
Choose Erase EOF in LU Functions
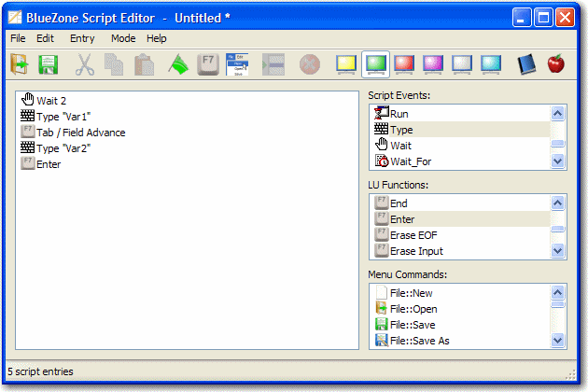tap(411, 235)
